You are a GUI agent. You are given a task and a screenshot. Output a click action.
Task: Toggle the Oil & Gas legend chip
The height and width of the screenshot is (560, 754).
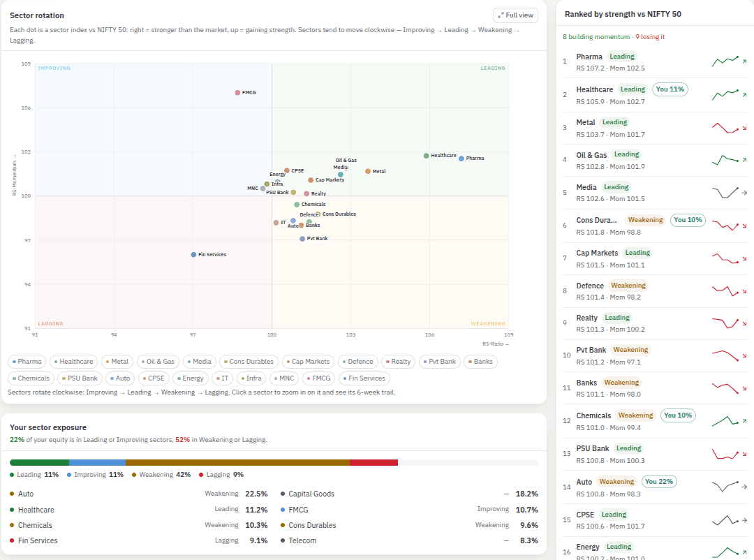[x=158, y=362]
